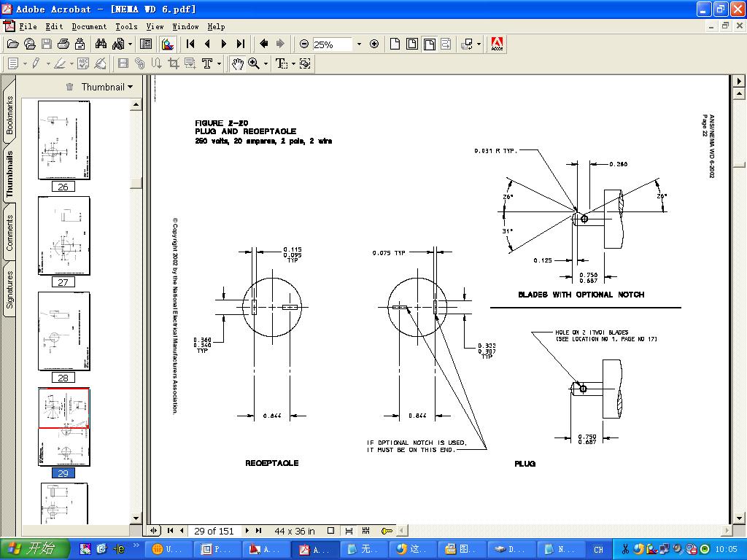747x560 pixels.
Task: Go to the first page button
Action: [190, 44]
